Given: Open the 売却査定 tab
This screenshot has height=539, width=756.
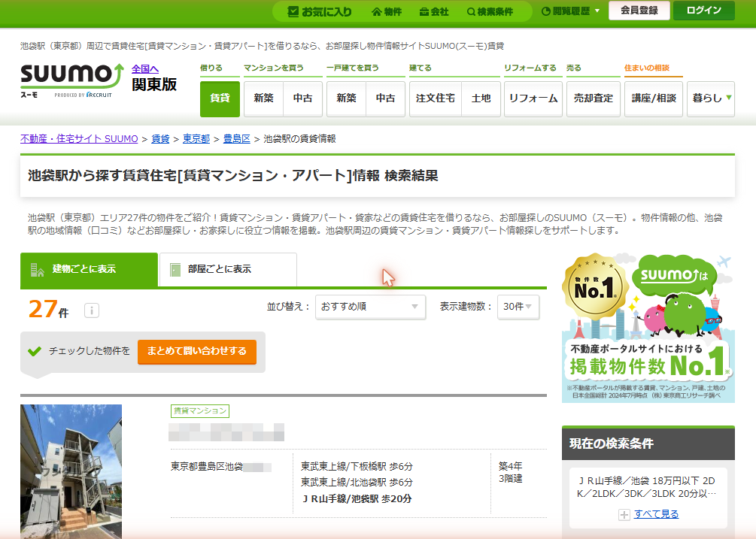Looking at the screenshot, I should pos(593,98).
